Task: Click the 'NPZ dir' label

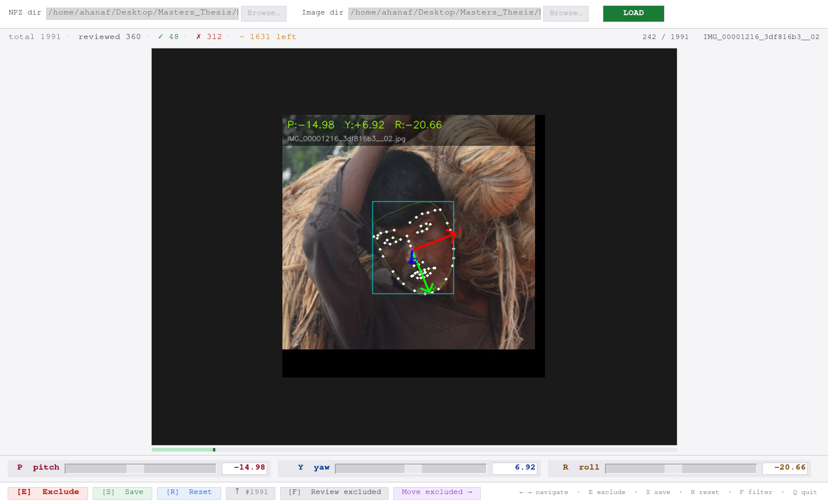Action: (x=25, y=12)
